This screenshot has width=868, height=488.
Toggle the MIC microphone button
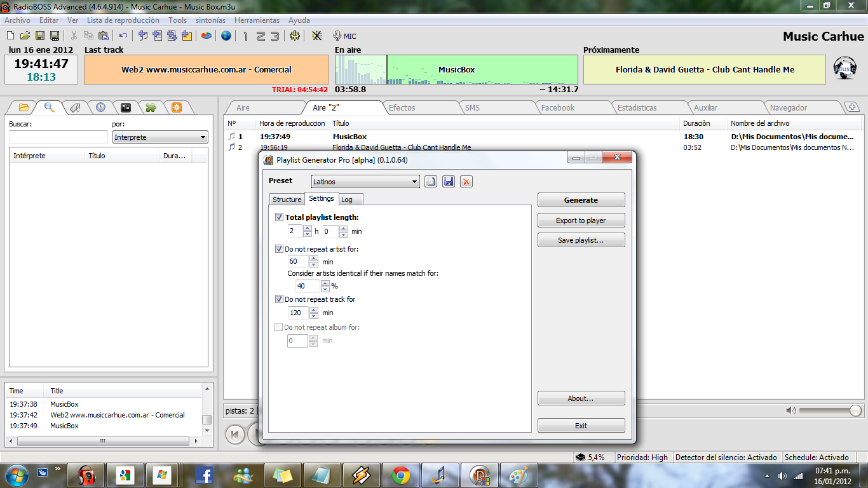click(344, 36)
